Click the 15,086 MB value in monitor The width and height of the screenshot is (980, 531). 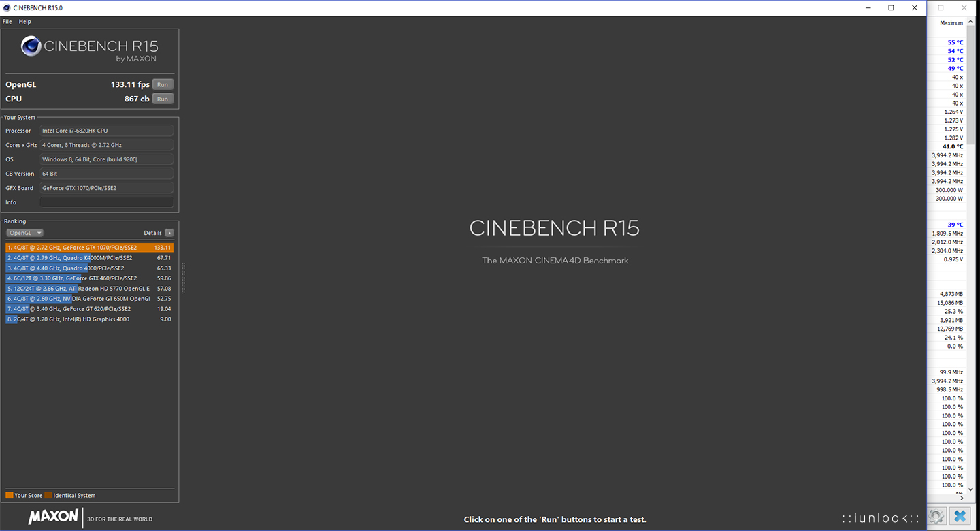pos(950,303)
